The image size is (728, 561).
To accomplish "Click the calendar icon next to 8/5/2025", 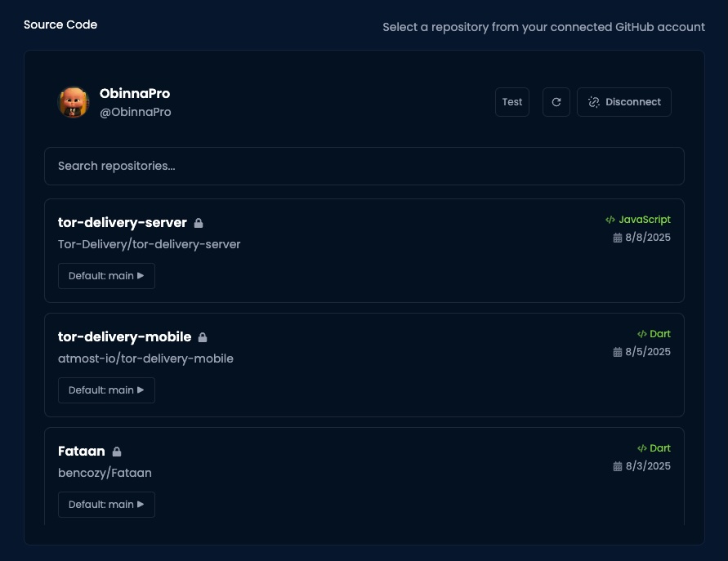I will click(618, 352).
